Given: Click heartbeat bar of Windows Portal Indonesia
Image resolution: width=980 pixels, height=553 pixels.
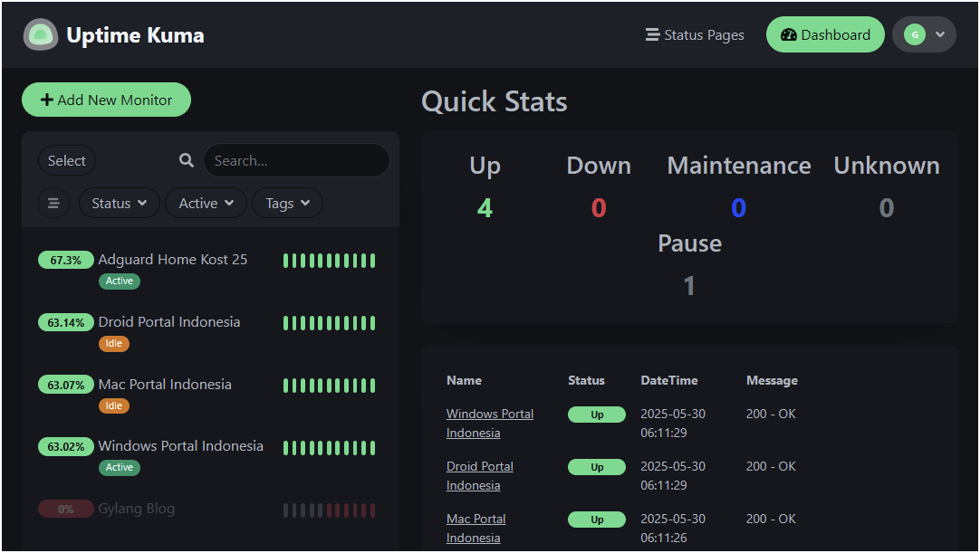Looking at the screenshot, I should pyautogui.click(x=330, y=448).
